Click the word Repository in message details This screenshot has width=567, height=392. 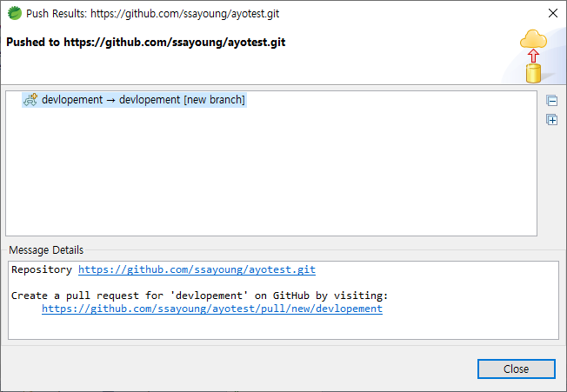(x=42, y=269)
